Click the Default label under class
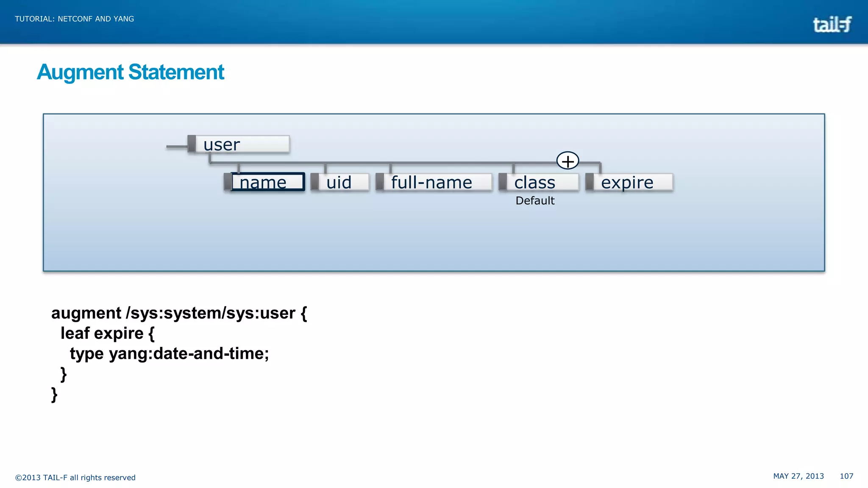The width and height of the screenshot is (868, 488). point(535,201)
